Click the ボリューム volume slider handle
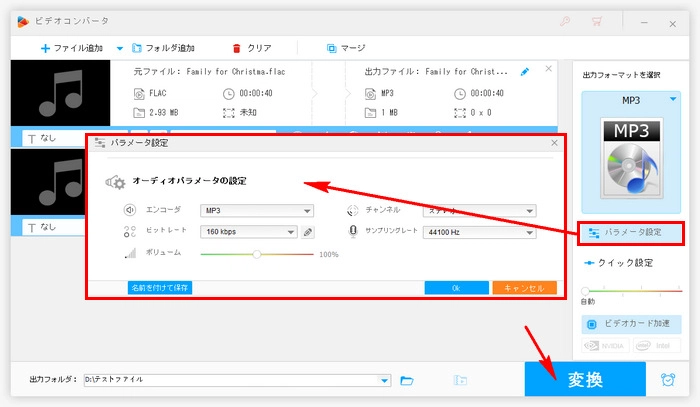 [257, 254]
